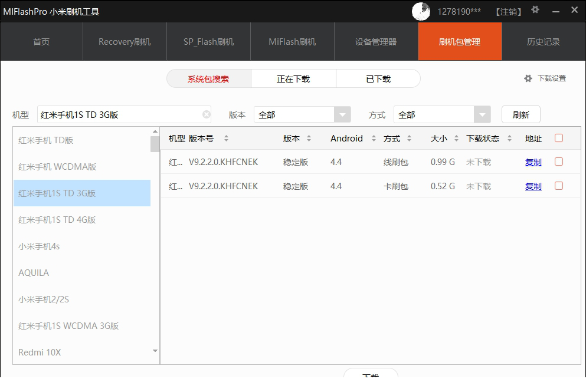This screenshot has width=586, height=392.
Task: Sort by 下载状态 column arrows
Action: pos(509,139)
